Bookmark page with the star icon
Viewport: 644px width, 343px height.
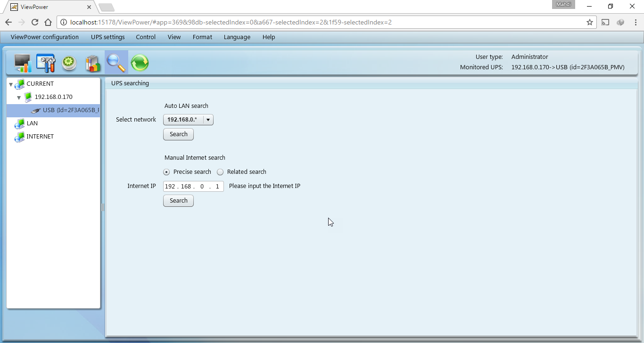[589, 22]
